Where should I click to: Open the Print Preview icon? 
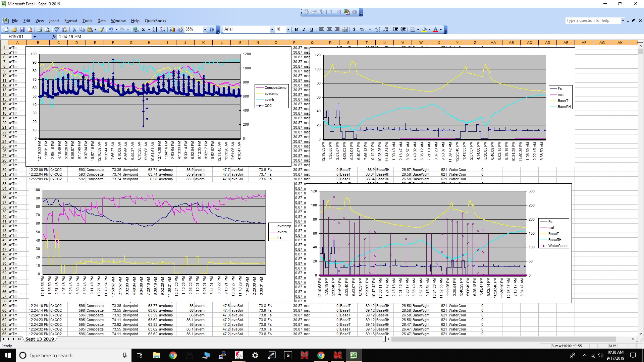[x=47, y=29]
